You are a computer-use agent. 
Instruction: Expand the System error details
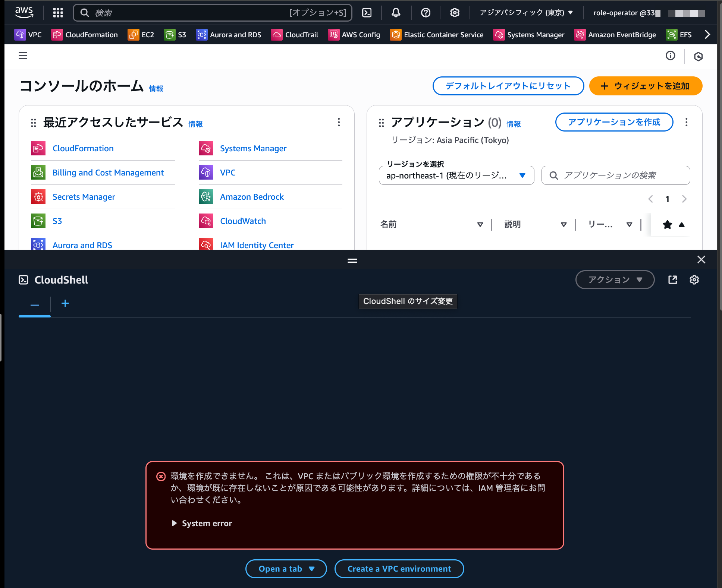(202, 524)
